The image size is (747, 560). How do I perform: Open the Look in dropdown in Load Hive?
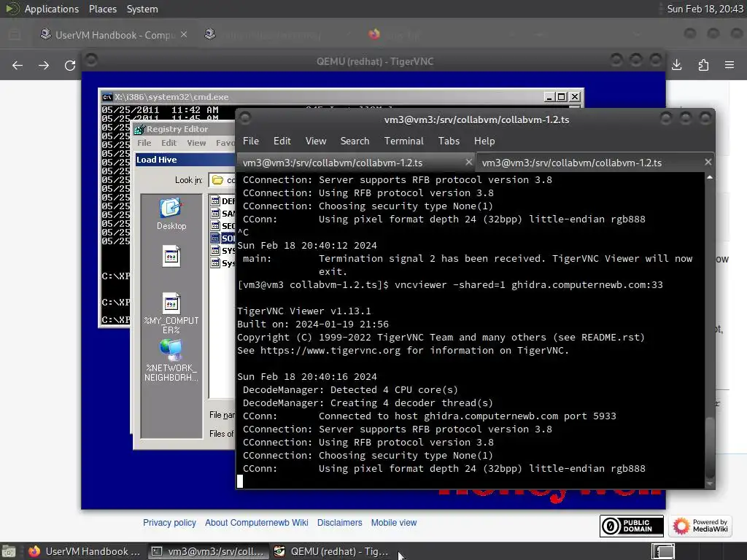pyautogui.click(x=222, y=180)
